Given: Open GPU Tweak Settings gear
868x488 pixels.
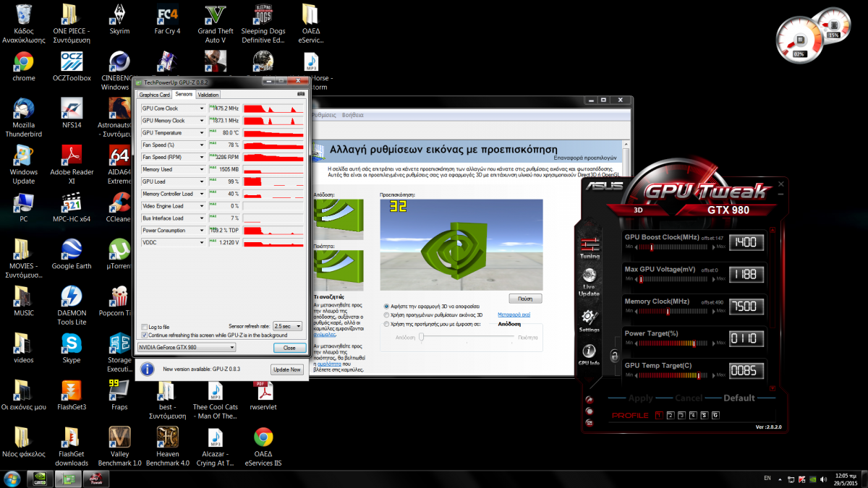Looking at the screenshot, I should [590, 319].
